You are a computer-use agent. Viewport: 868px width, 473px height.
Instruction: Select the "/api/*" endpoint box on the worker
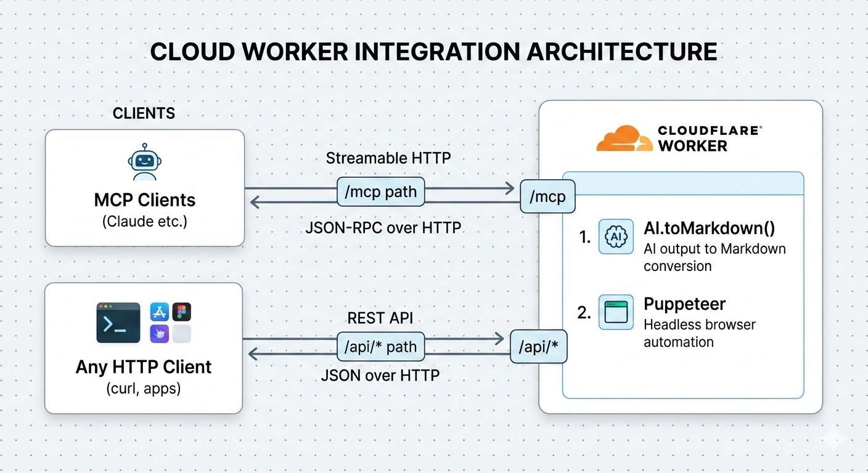[x=539, y=347]
